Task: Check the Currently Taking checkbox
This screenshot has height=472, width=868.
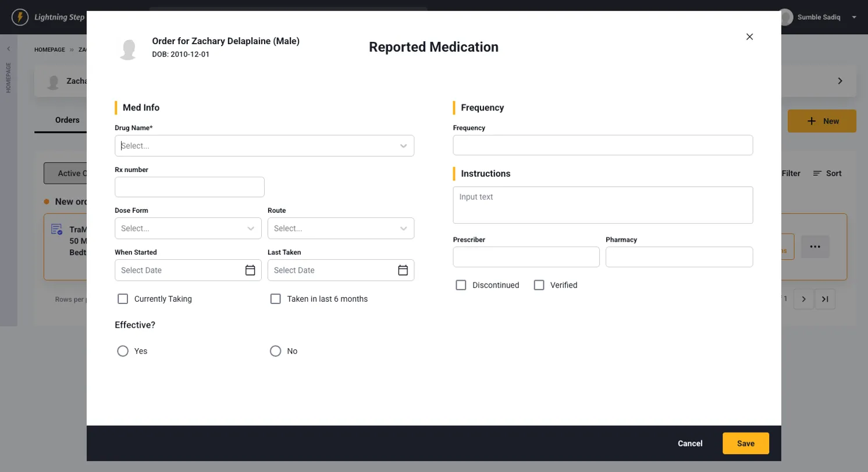Action: (123, 299)
